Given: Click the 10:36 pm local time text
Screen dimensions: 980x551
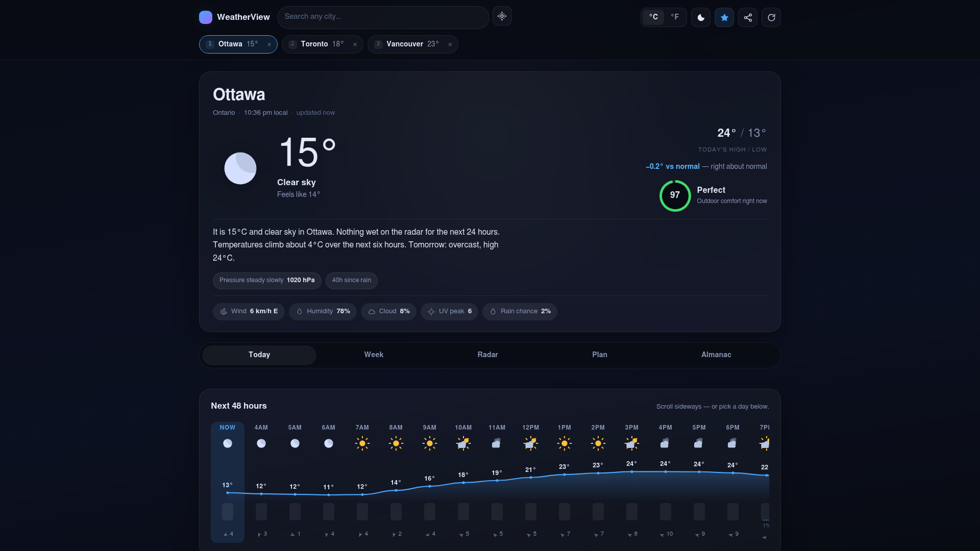Looking at the screenshot, I should pos(265,113).
